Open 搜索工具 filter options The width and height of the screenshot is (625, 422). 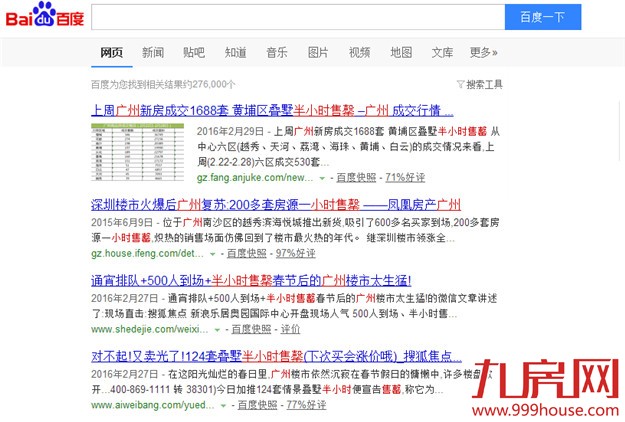(x=484, y=84)
